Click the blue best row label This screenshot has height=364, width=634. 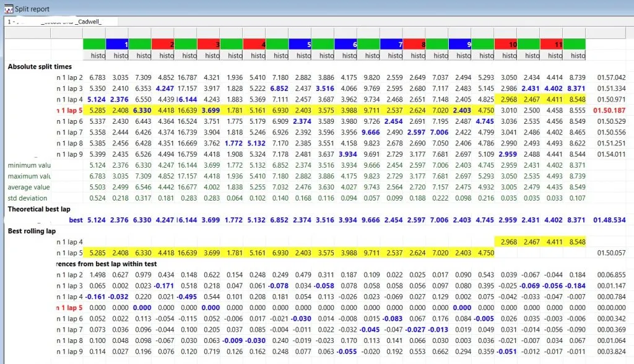click(x=76, y=220)
